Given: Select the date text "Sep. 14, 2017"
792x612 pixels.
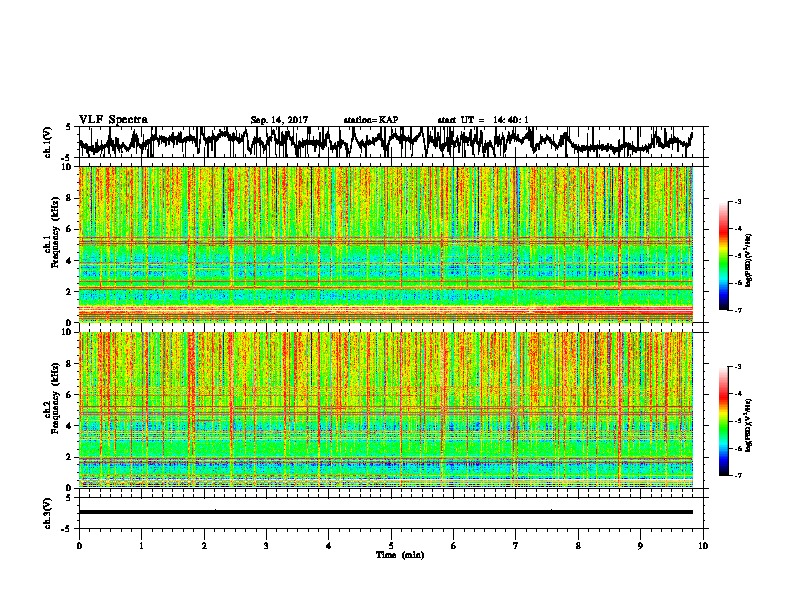Looking at the screenshot, I should click(279, 120).
